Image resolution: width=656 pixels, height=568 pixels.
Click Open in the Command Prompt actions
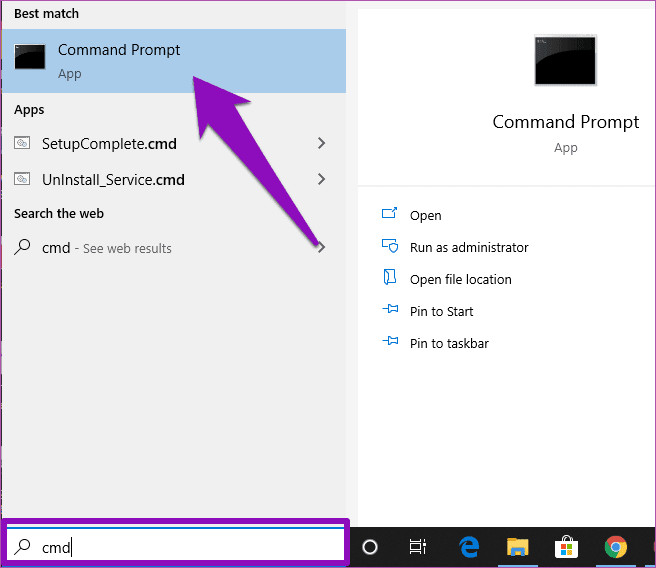pyautogui.click(x=425, y=215)
